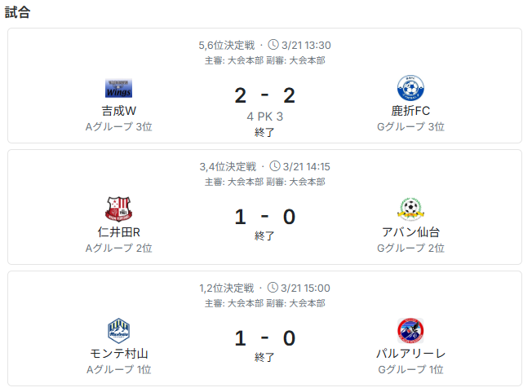Click the 試合 section heading

(x=18, y=12)
